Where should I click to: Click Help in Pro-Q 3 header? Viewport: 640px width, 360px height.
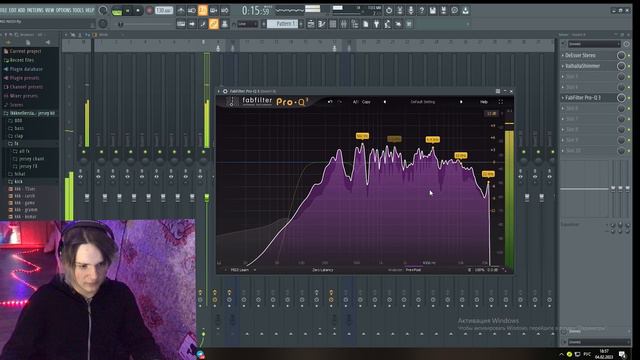(484, 102)
